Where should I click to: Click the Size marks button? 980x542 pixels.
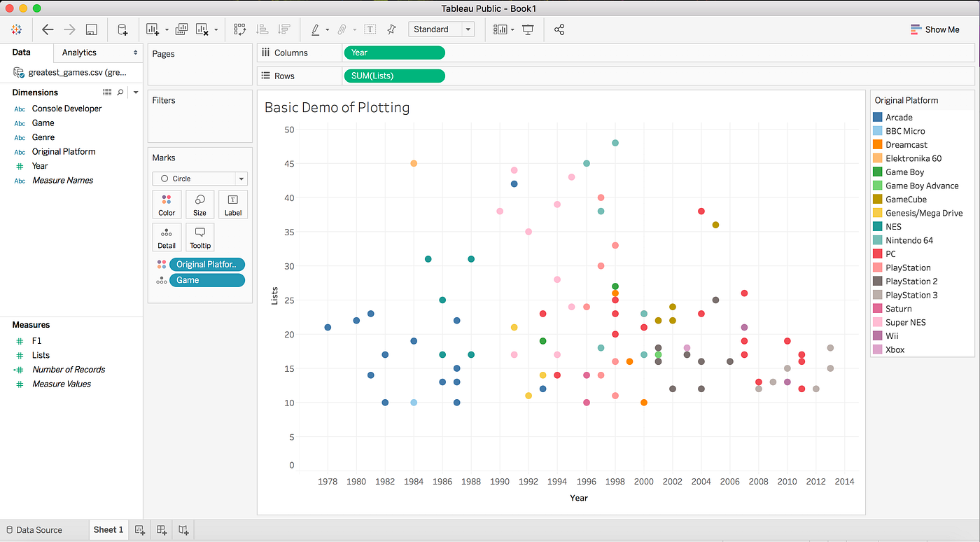pyautogui.click(x=199, y=204)
